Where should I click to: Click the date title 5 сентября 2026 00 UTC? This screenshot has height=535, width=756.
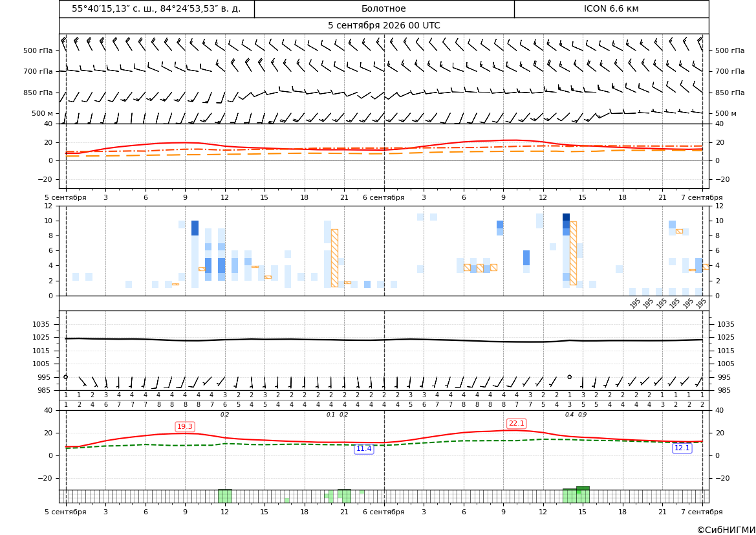[x=383, y=26]
